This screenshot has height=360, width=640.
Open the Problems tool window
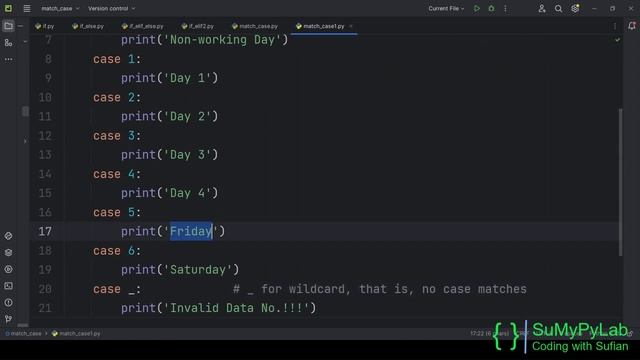[8, 302]
